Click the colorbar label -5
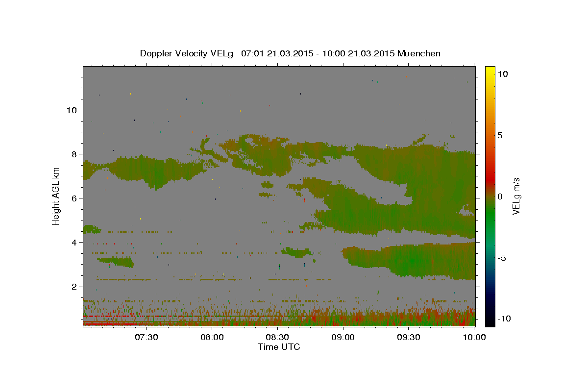 pos(502,257)
